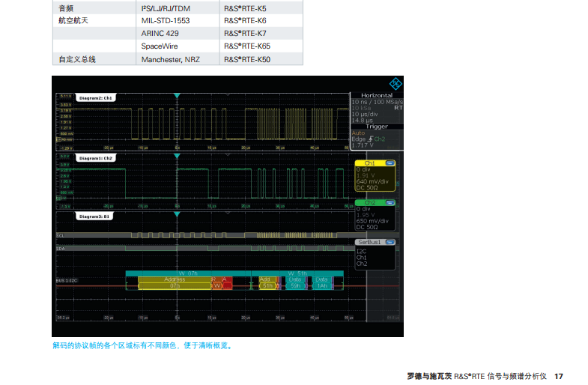Click the 640 mV/div value in Ch1
Screen dimensions: 588x385
[372, 181]
